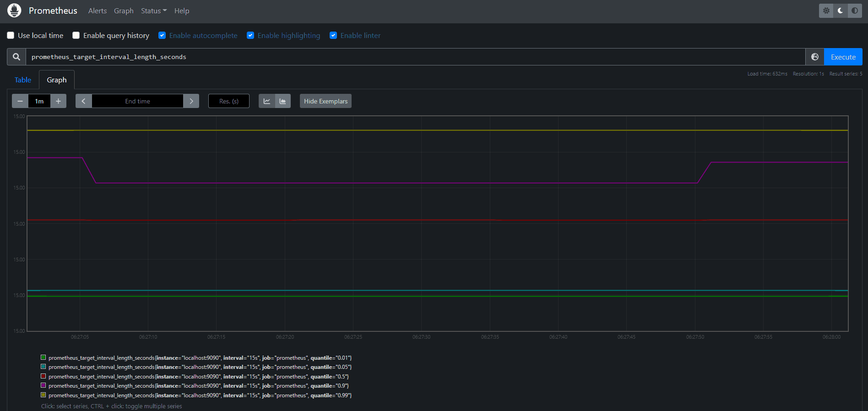Select red swatch for quantile 0.5 series

43,376
